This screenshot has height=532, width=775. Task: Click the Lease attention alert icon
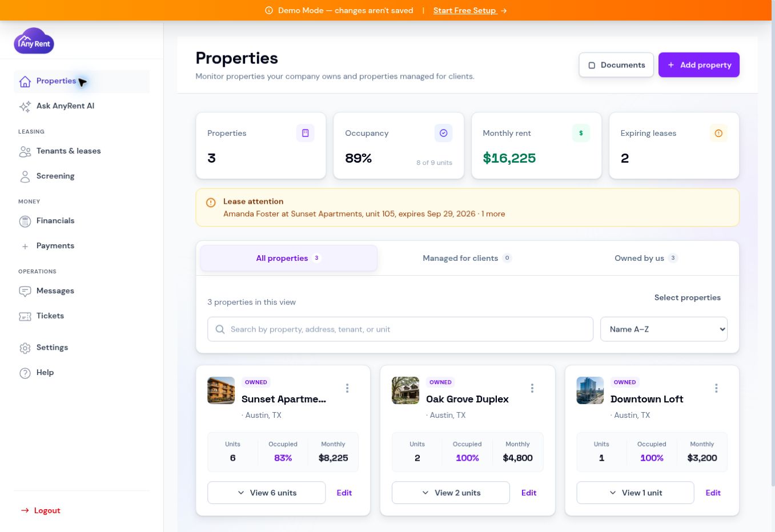tap(211, 202)
